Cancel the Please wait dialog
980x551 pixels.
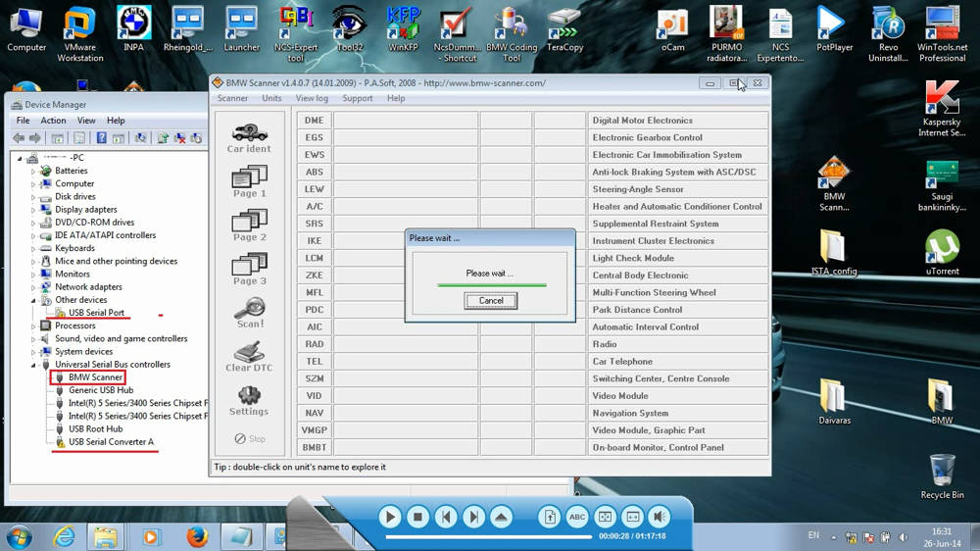pyautogui.click(x=490, y=301)
